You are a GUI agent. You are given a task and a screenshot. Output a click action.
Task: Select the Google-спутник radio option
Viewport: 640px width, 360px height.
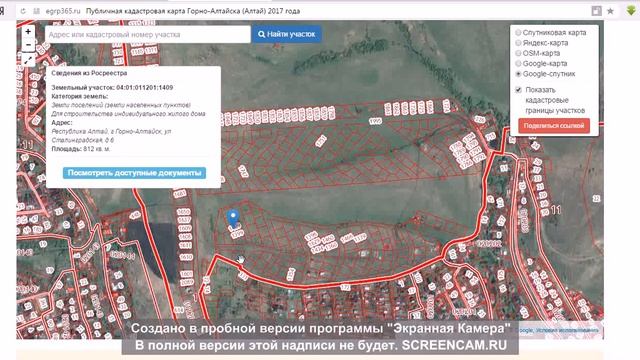(x=518, y=74)
